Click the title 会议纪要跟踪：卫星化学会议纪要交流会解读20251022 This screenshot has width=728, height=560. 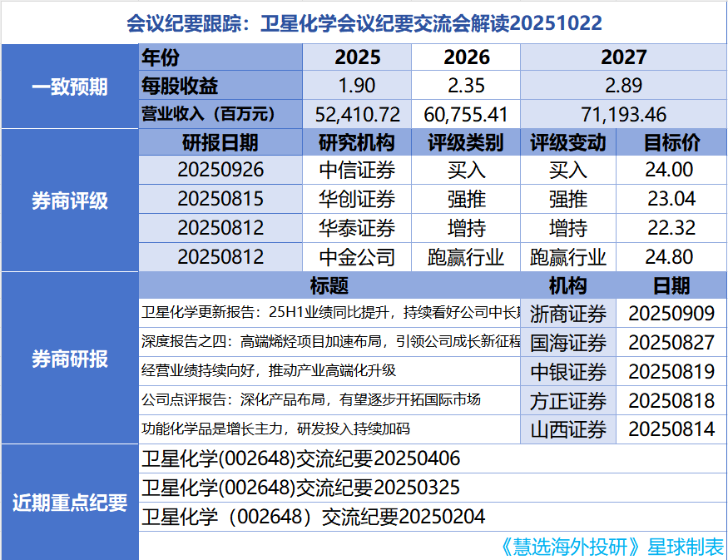point(364,23)
